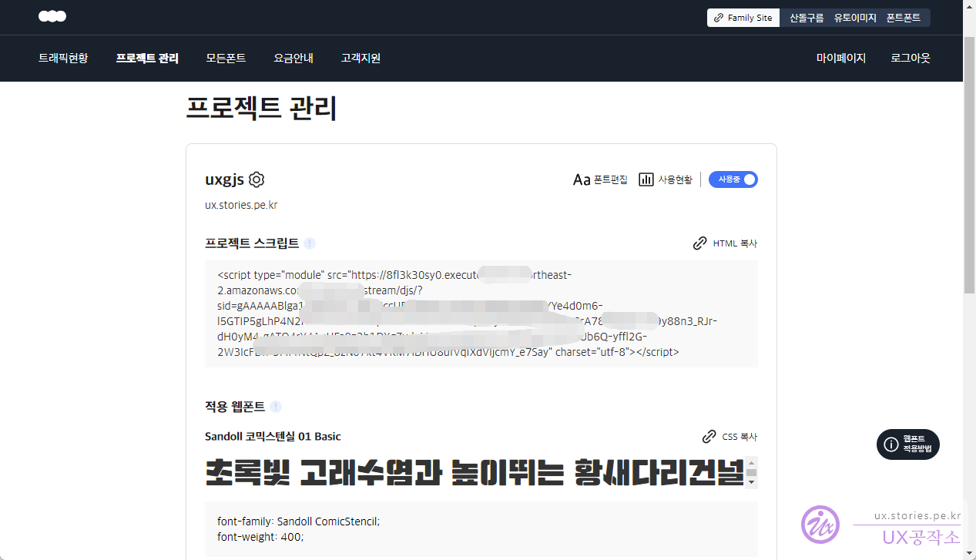
Task: Visit the 폰트폰트 family site
Action: pyautogui.click(x=904, y=18)
